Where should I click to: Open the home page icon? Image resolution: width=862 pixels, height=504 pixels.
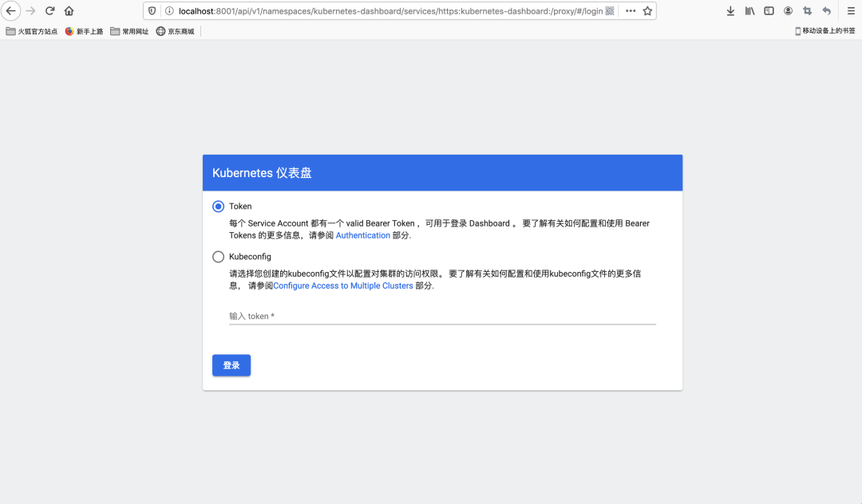tap(69, 11)
